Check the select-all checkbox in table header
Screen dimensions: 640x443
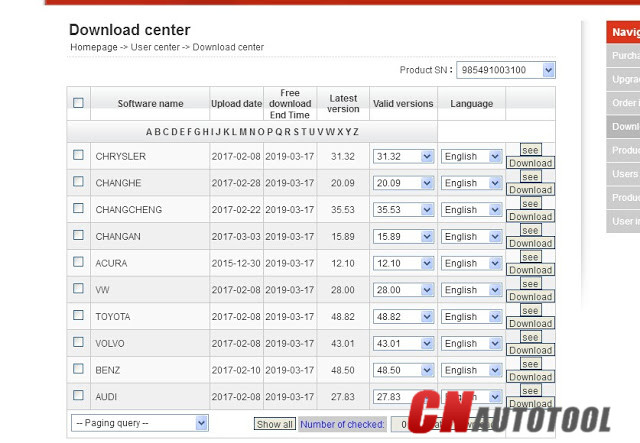pos(78,102)
